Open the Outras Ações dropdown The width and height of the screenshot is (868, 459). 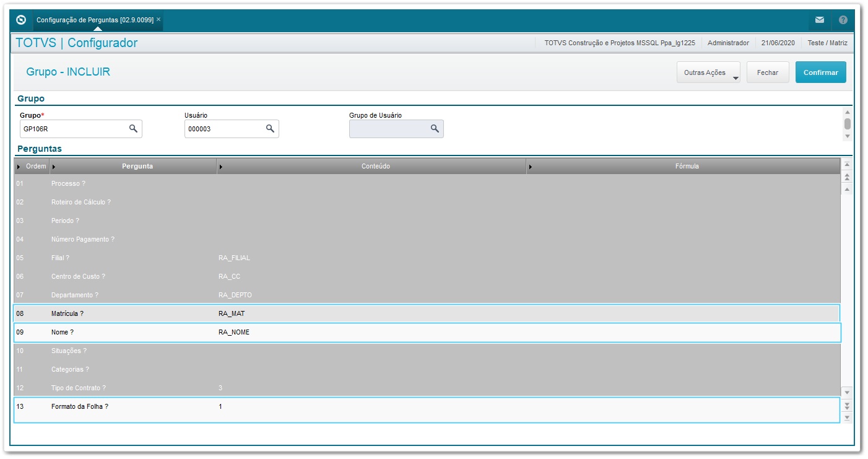[x=709, y=72]
